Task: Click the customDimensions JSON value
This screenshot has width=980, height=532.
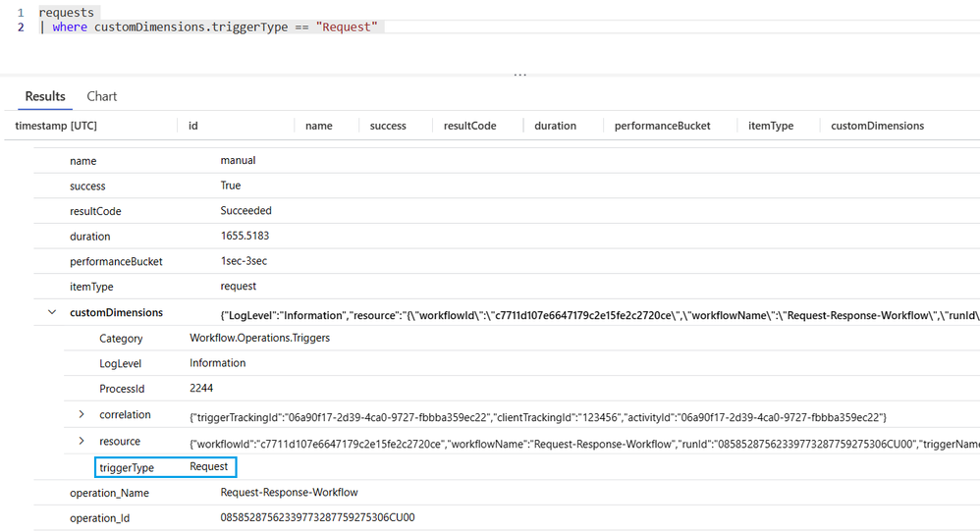Action: 599,315
